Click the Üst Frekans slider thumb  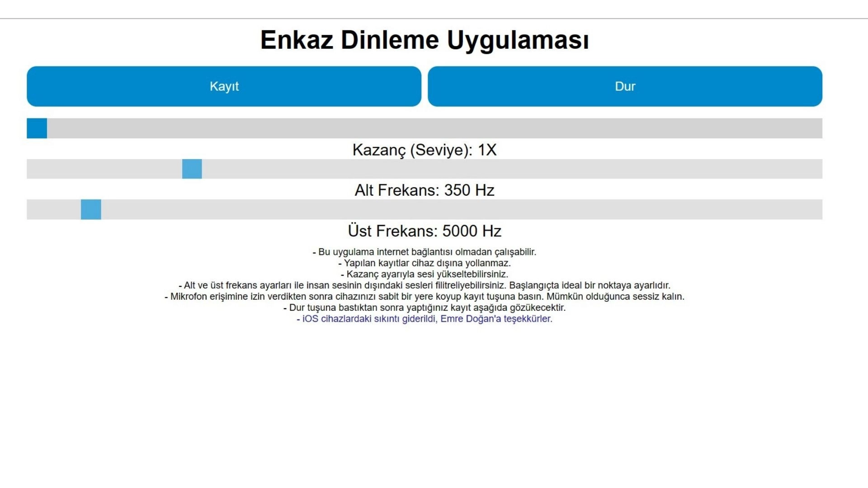pyautogui.click(x=91, y=210)
